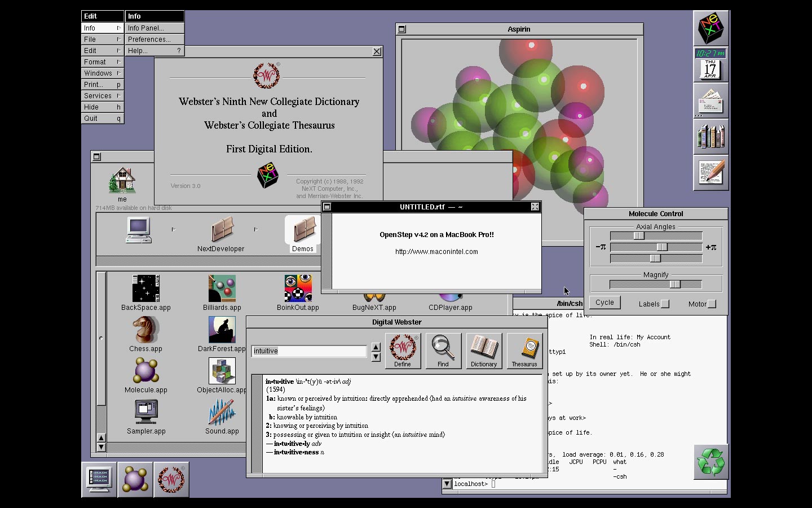Viewport: 812px width, 508px height.
Task: Expand the Windows submenu
Action: tap(103, 73)
